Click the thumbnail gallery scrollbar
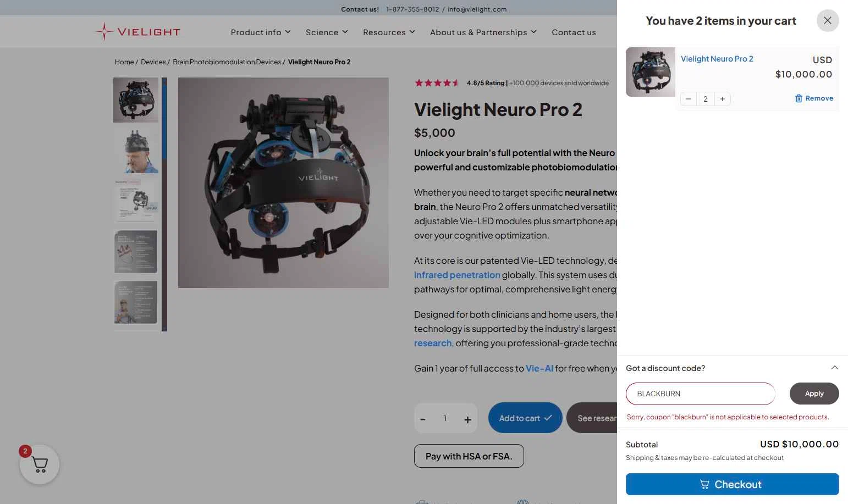848x504 pixels. click(164, 204)
